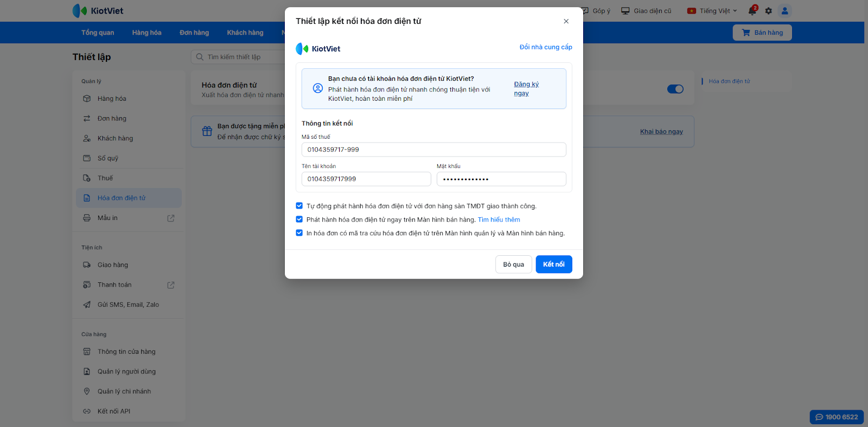Click the Thanh toán payment icon

point(87,284)
